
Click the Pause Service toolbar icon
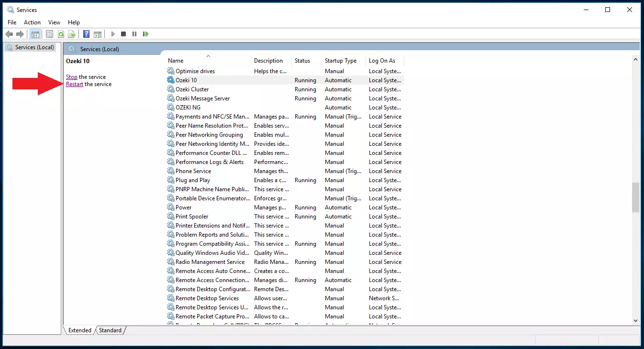pyautogui.click(x=134, y=34)
